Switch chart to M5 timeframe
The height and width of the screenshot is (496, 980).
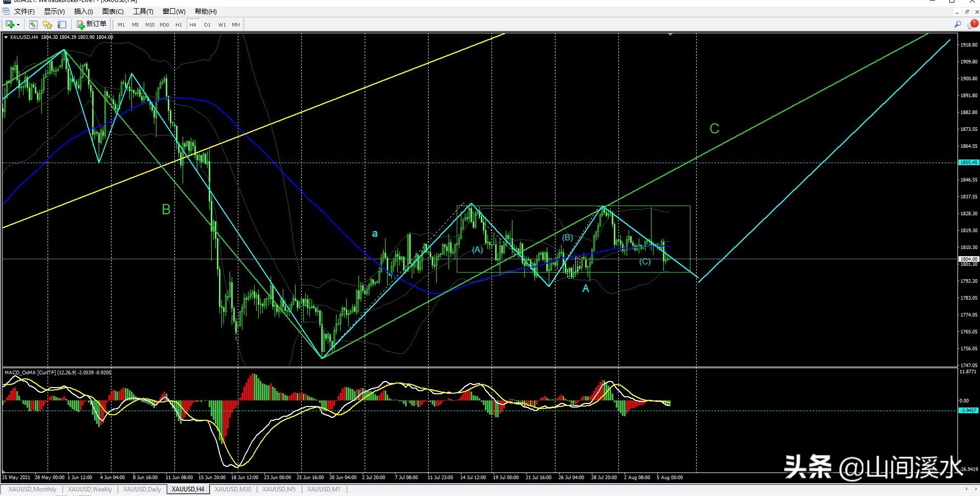[x=135, y=25]
